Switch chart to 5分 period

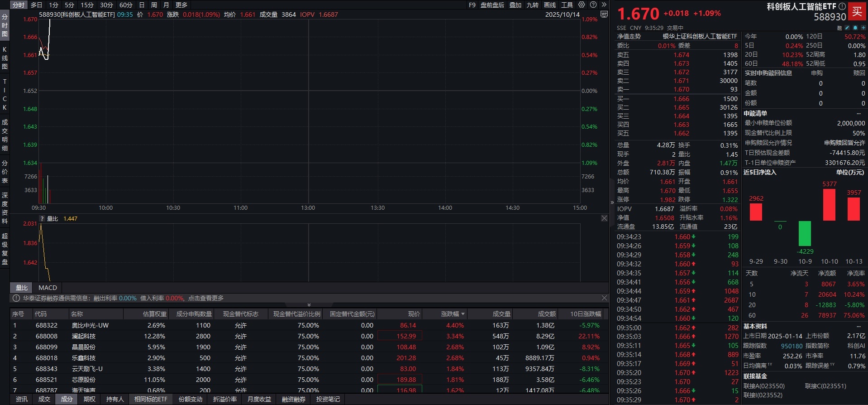(69, 5)
